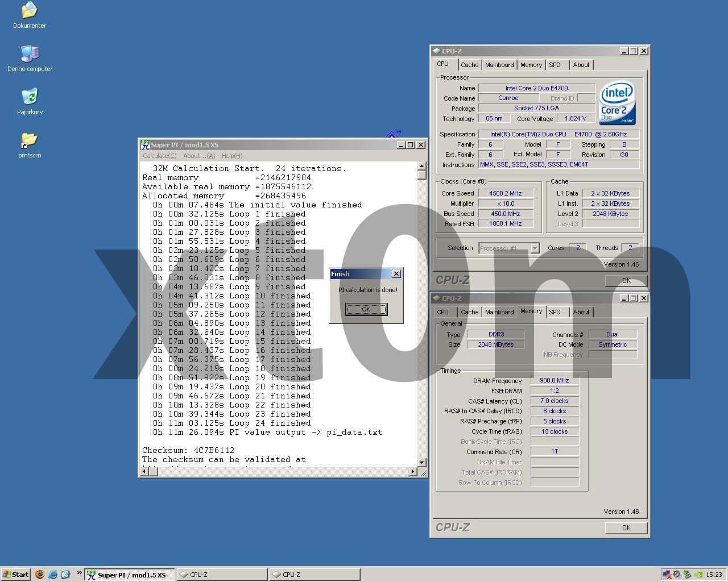Open Calculate menu in Super PI
The image size is (728, 582).
(159, 156)
